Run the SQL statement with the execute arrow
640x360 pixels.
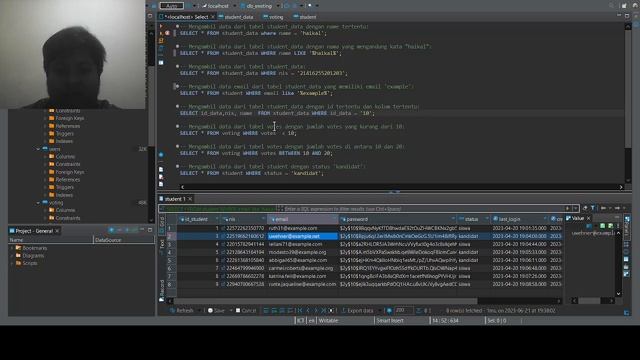click(161, 26)
